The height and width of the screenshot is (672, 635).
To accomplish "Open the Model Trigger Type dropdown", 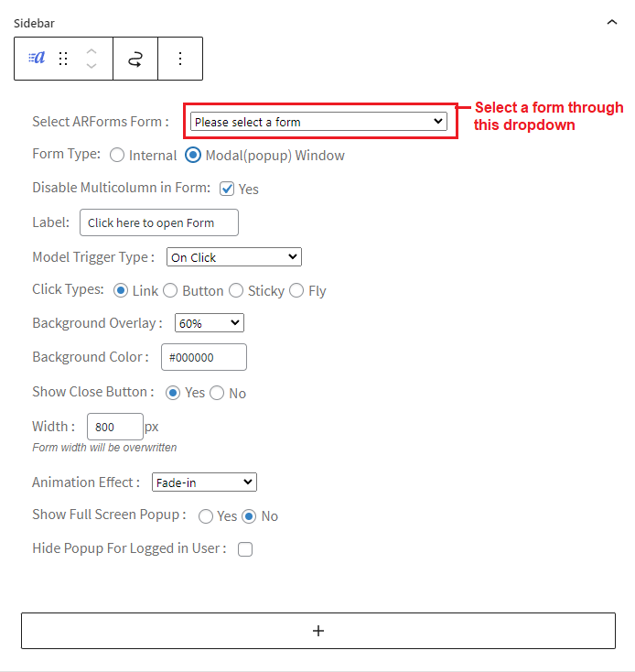I will (x=234, y=257).
